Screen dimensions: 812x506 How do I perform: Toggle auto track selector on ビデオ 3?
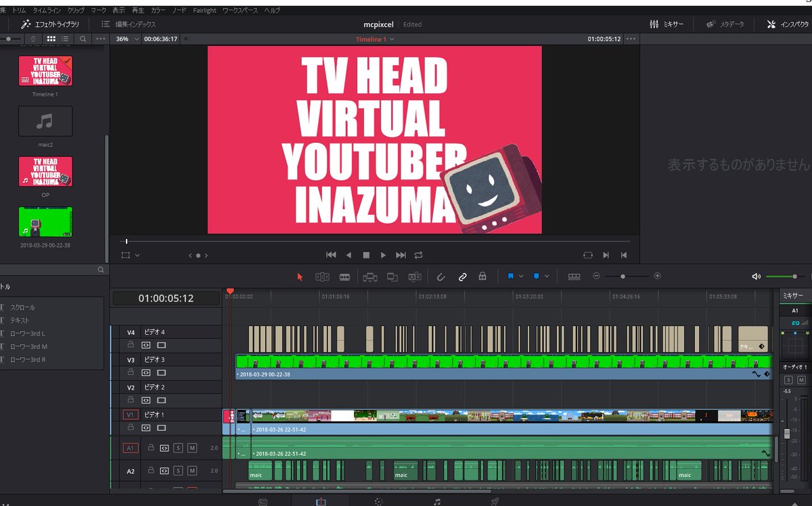pos(146,373)
